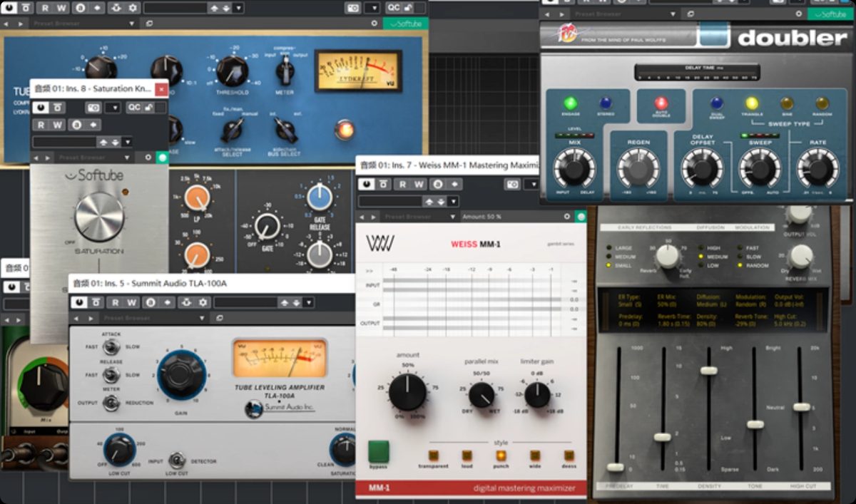The image size is (856, 504).
Task: Click HIGH CUT fader on reverb plugin
Action: (x=802, y=407)
